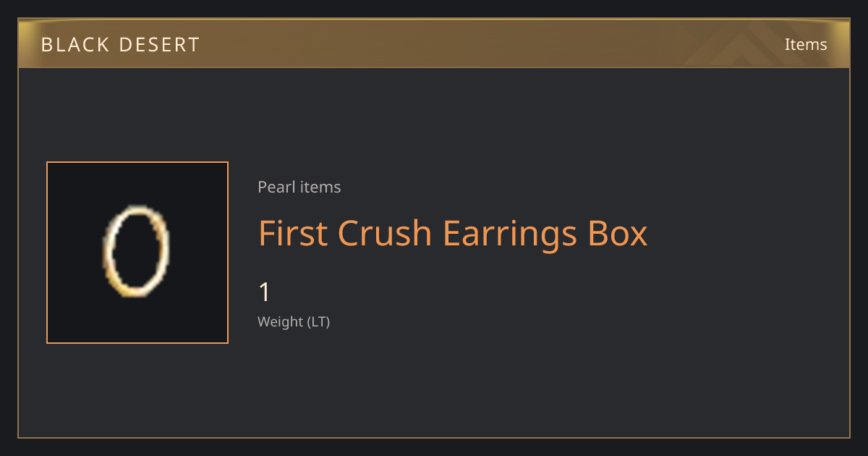The height and width of the screenshot is (456, 868).
Task: Click the BLACK DESERT site title
Action: [x=120, y=45]
